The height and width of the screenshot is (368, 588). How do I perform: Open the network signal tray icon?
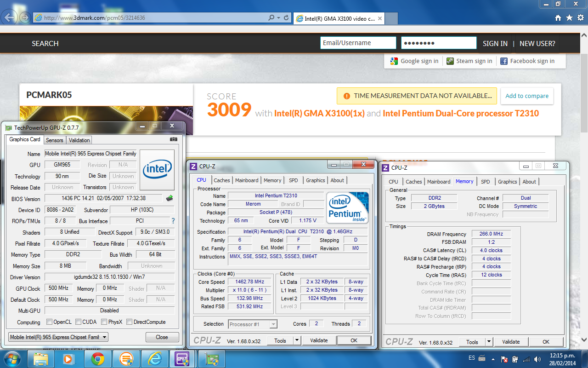(526, 359)
